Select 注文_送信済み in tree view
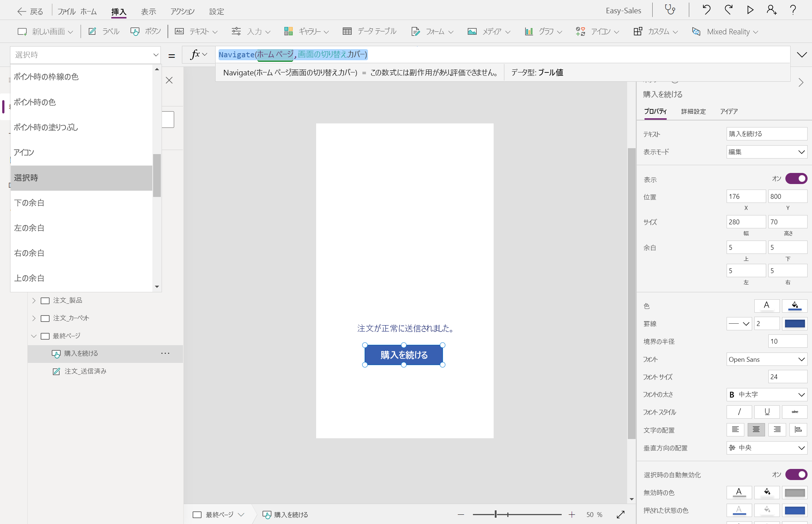812x524 pixels. coord(85,371)
